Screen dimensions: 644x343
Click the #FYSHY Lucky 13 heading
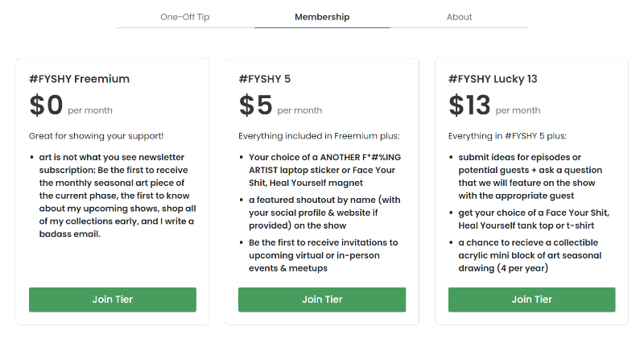493,79
